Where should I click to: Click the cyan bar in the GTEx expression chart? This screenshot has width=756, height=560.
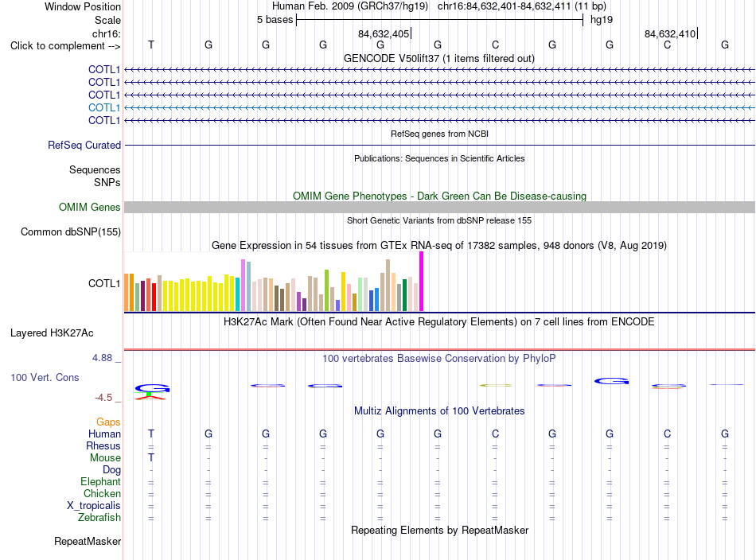click(237, 294)
